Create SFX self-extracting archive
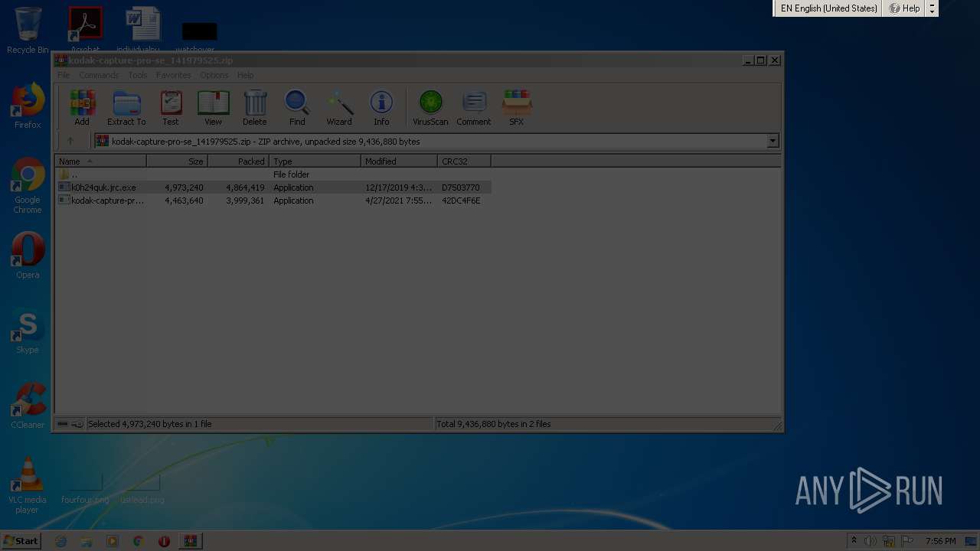The height and width of the screenshot is (551, 980). pyautogui.click(x=517, y=107)
